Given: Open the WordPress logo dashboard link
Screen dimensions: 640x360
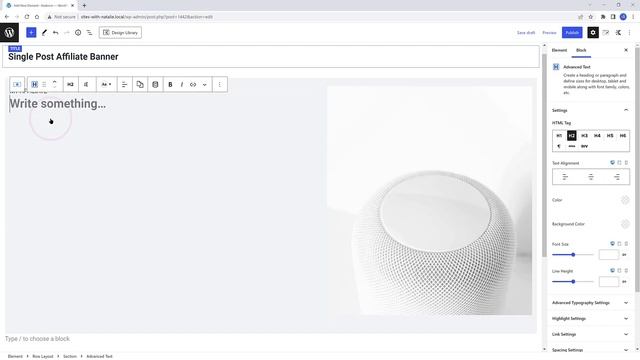Looking at the screenshot, I should coord(9,33).
